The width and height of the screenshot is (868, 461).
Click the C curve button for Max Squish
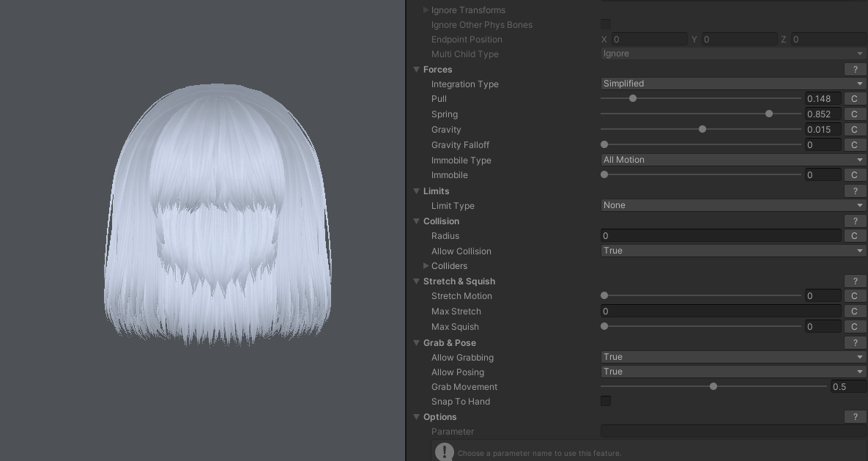click(854, 326)
